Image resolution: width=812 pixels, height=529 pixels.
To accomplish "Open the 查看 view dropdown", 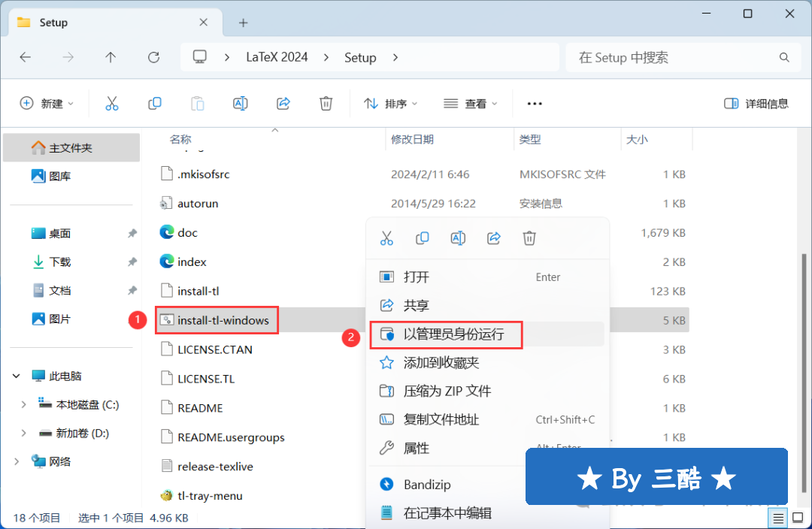I will 470,104.
